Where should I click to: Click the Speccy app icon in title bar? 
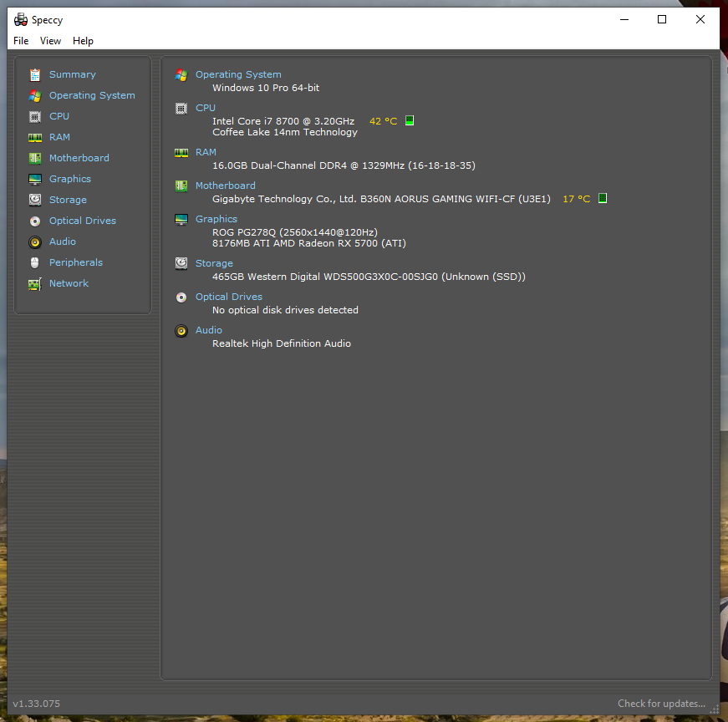point(21,20)
